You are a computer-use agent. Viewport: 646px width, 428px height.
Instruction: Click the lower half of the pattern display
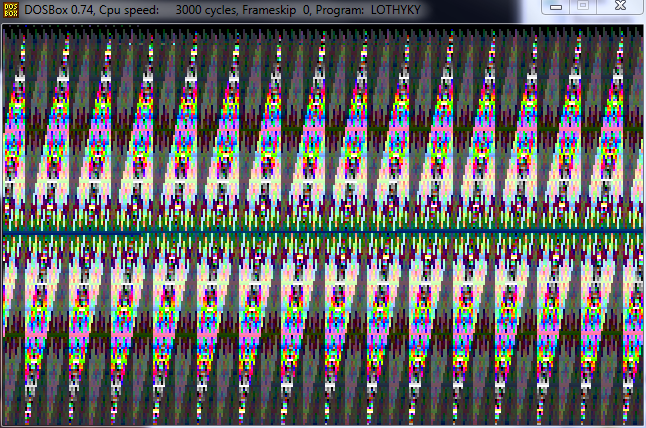[x=322, y=330]
